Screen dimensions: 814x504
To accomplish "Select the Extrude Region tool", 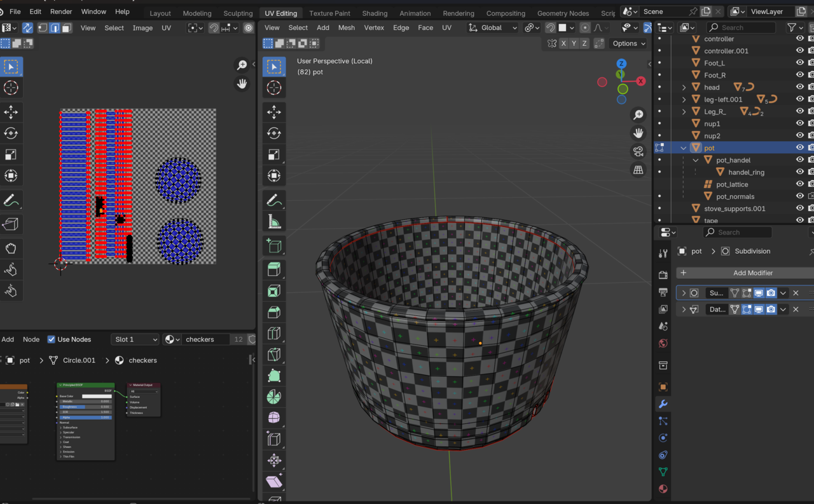I will click(x=274, y=269).
